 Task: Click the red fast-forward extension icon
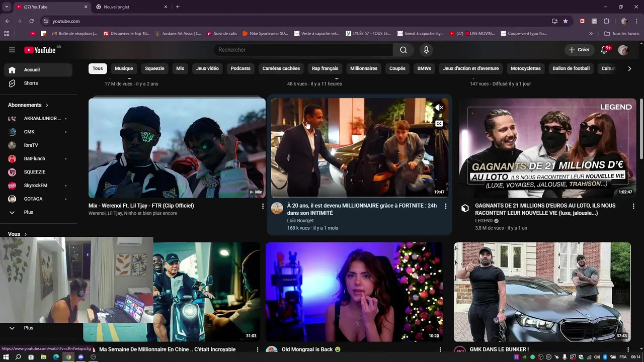pyautogui.click(x=582, y=21)
